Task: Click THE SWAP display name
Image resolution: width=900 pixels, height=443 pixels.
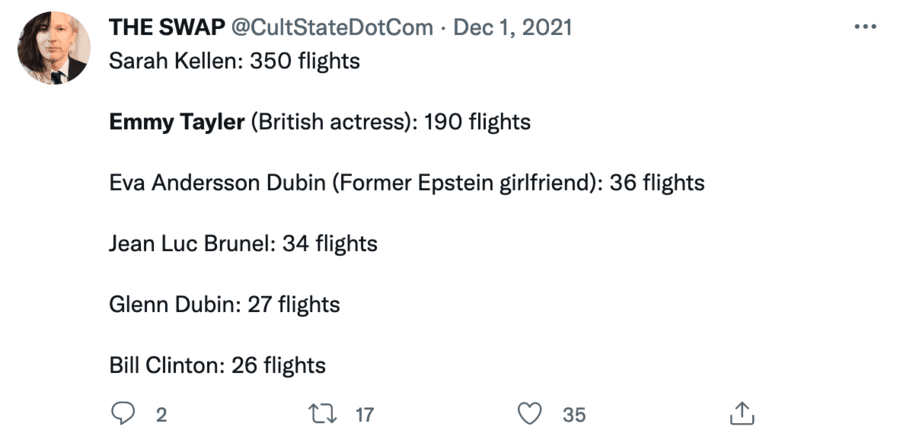Action: [x=167, y=27]
